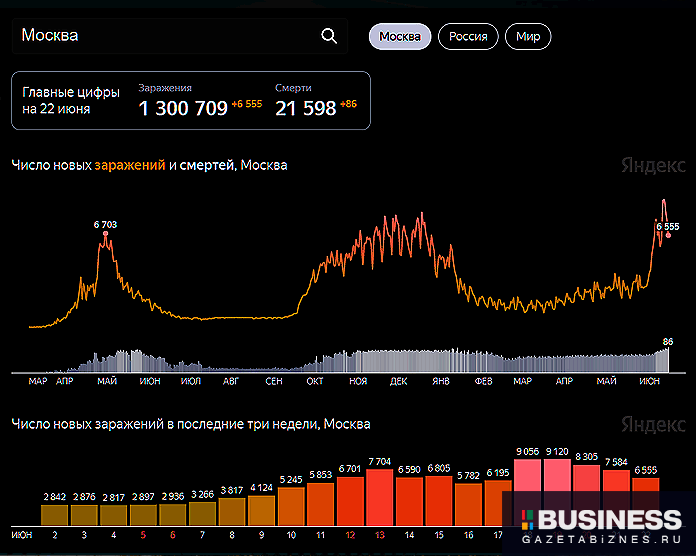
Task: Switch to the Мир tab
Action: click(528, 37)
